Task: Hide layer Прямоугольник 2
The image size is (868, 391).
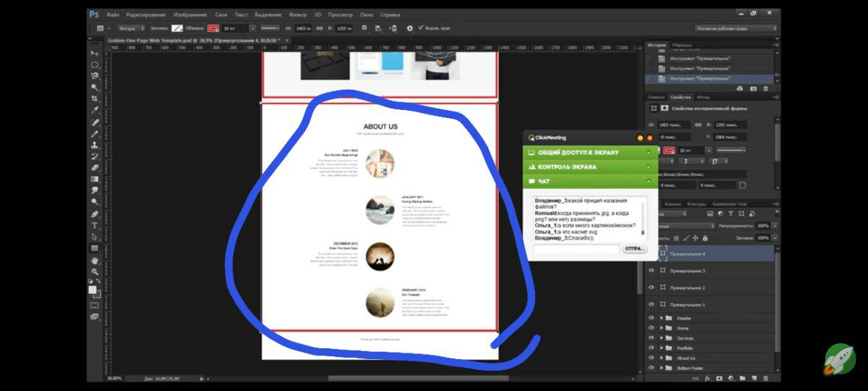Action: (x=652, y=287)
